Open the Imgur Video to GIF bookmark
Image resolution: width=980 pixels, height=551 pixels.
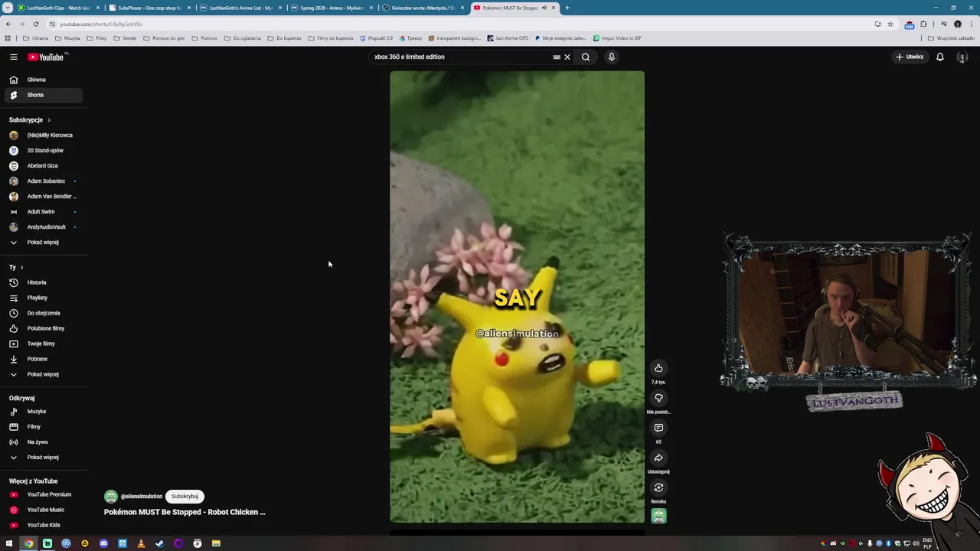(x=617, y=38)
